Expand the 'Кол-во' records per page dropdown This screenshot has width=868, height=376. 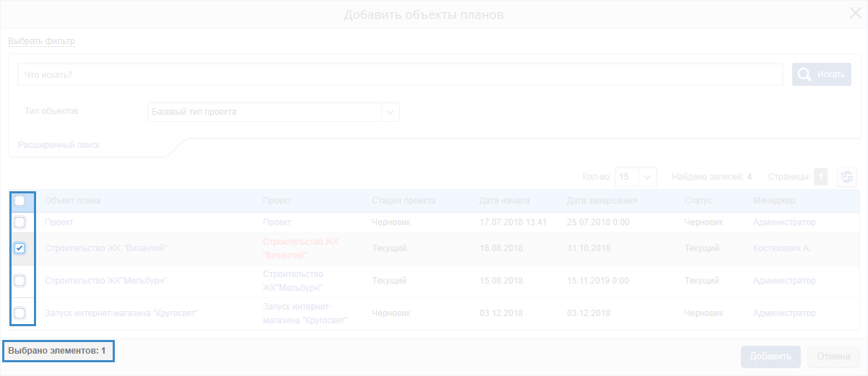point(648,177)
